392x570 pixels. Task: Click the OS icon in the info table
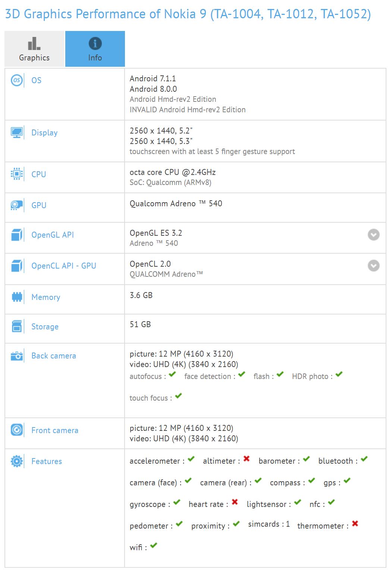point(17,80)
